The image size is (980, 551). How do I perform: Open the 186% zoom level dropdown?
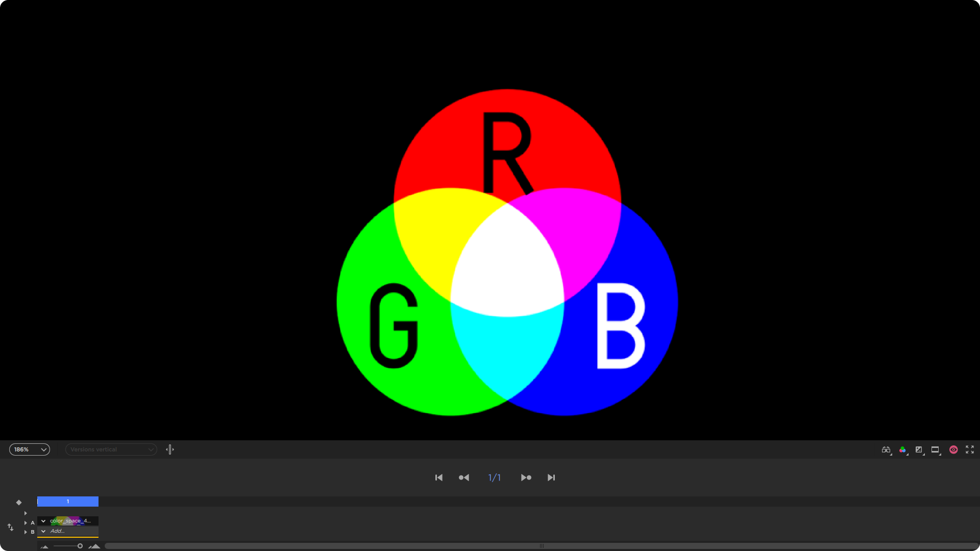(x=30, y=449)
